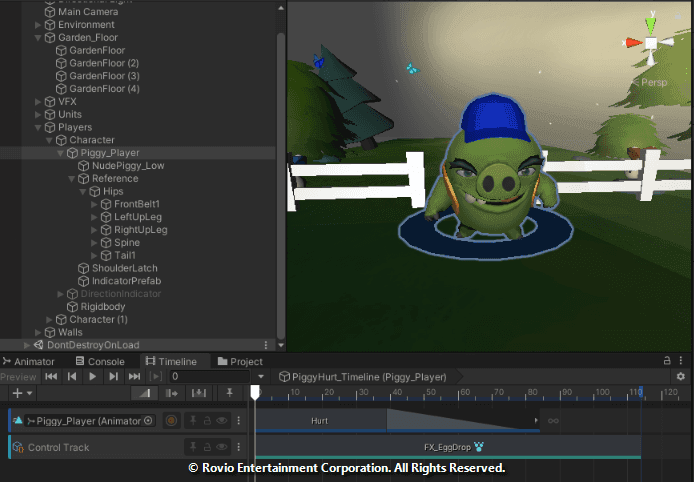Click the timeline playhead marker
This screenshot has height=482, width=694.
(x=255, y=392)
